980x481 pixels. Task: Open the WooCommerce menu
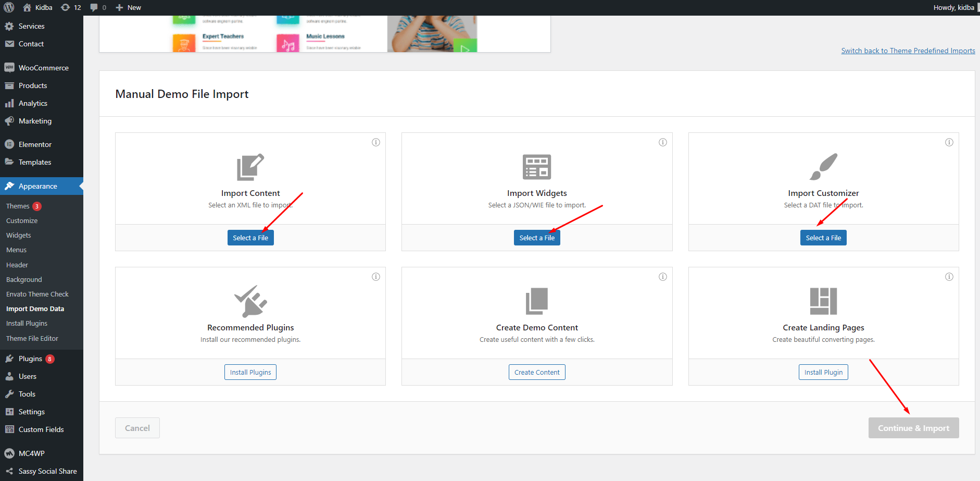(x=43, y=68)
